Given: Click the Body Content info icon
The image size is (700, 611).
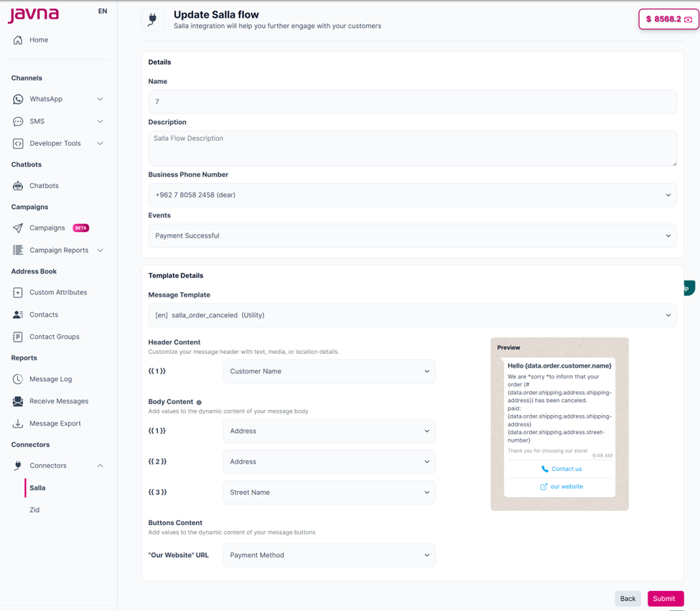Looking at the screenshot, I should coord(199,402).
